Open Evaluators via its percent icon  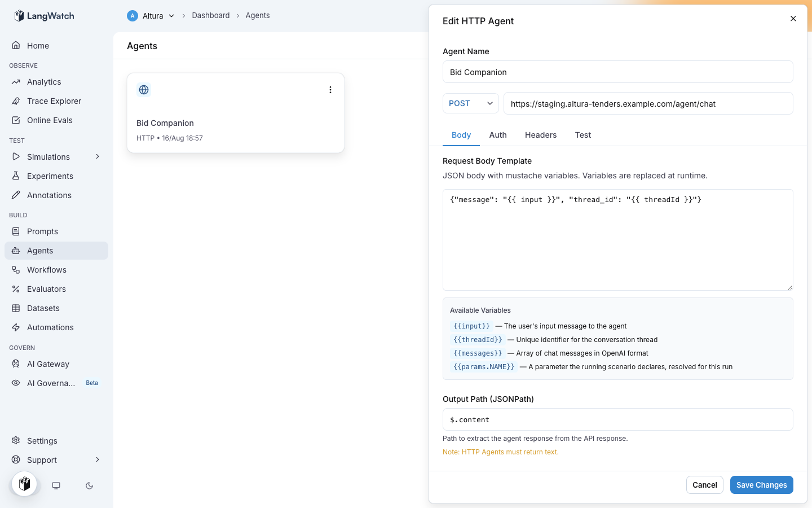click(x=16, y=289)
